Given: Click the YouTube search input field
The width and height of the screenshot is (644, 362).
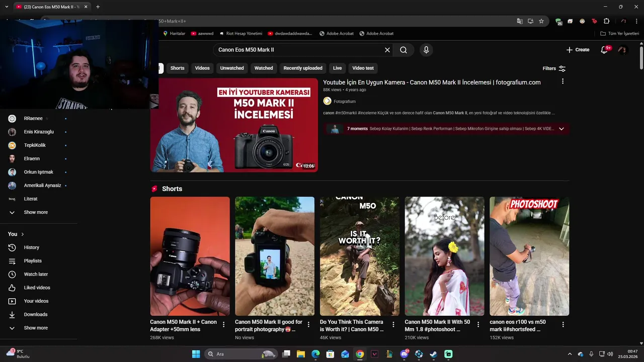Looking at the screenshot, I should click(x=299, y=50).
